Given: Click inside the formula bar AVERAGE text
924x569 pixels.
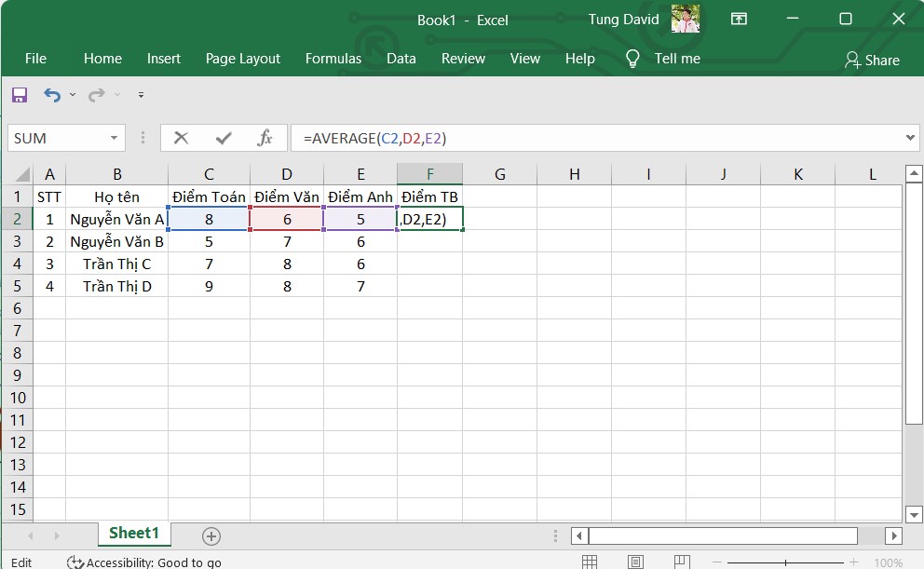Looking at the screenshot, I should click(x=374, y=139).
